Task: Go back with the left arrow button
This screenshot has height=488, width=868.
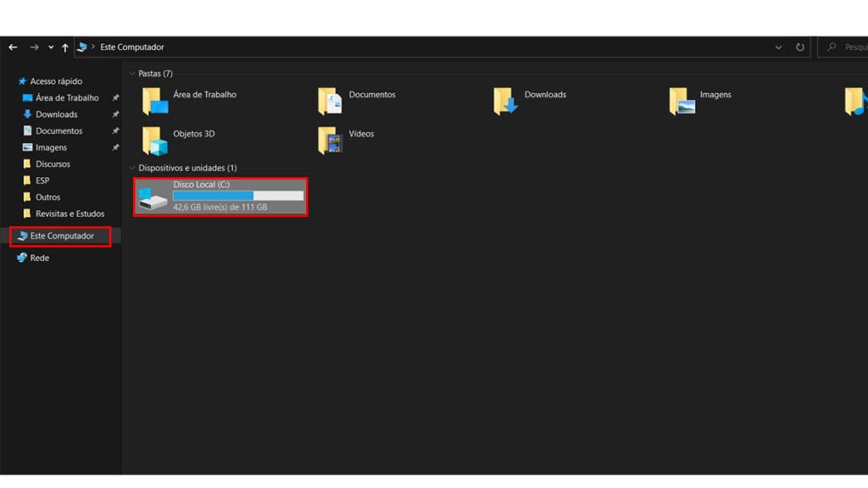Action: tap(13, 47)
